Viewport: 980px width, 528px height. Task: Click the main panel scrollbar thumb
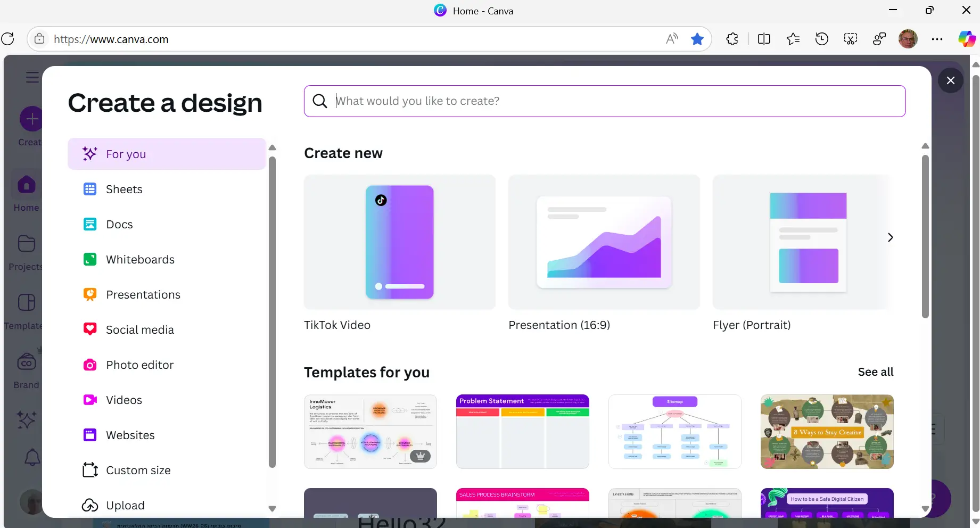point(925,236)
